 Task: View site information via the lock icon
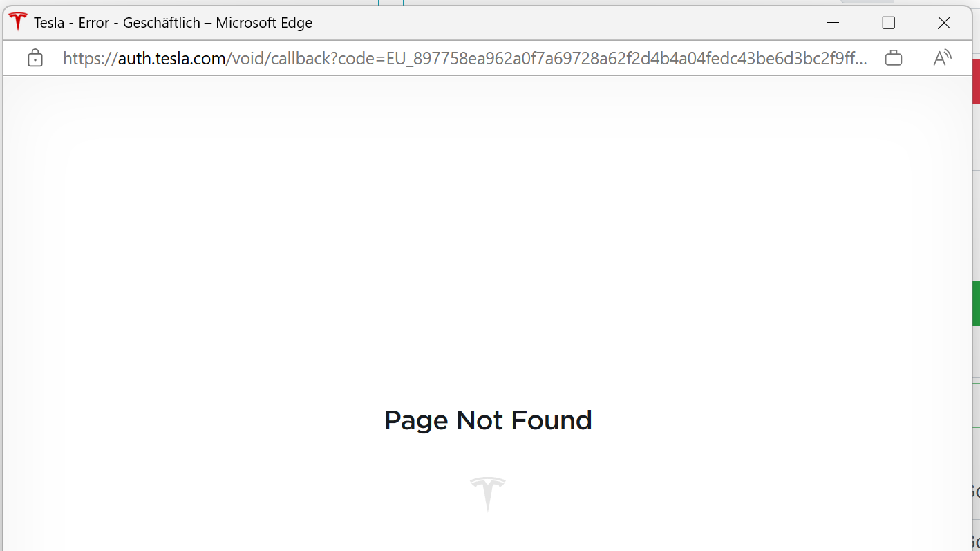tap(35, 59)
